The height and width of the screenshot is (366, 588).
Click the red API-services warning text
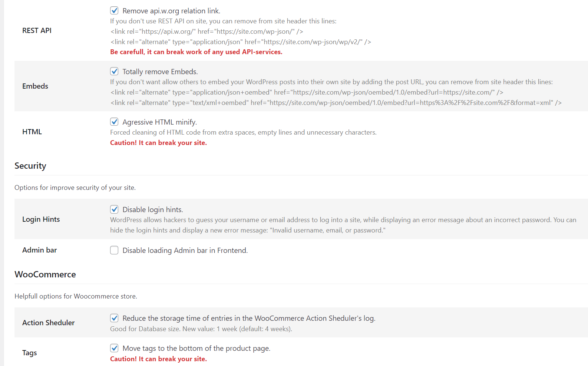[196, 52]
